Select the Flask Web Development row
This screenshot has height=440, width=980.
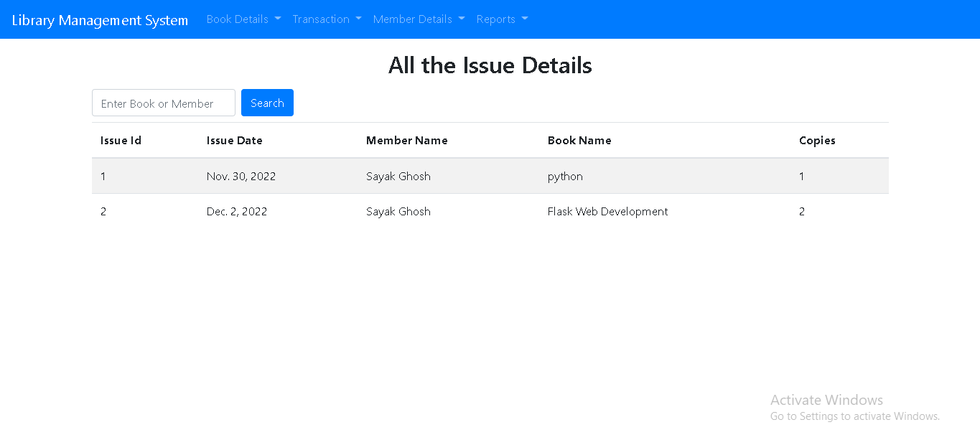coord(490,211)
